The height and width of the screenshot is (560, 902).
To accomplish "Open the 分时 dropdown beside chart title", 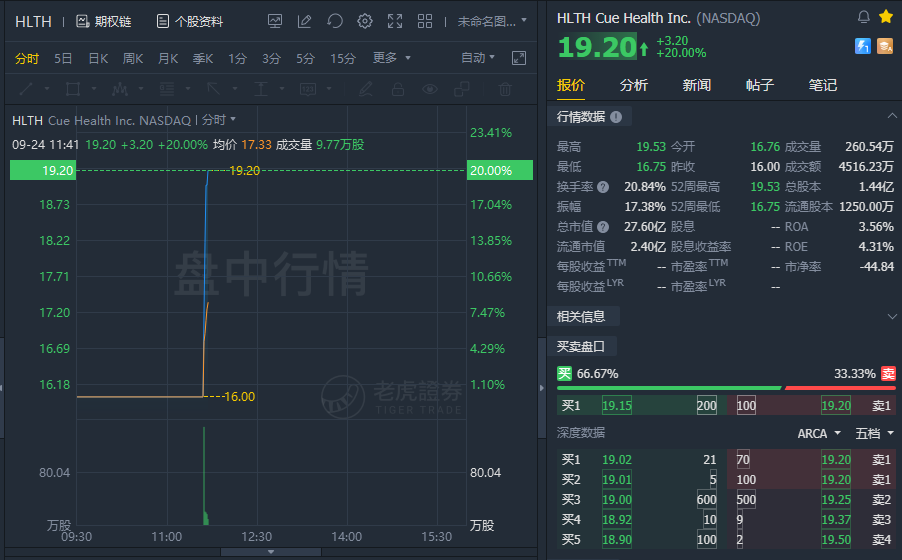I will click(x=219, y=120).
